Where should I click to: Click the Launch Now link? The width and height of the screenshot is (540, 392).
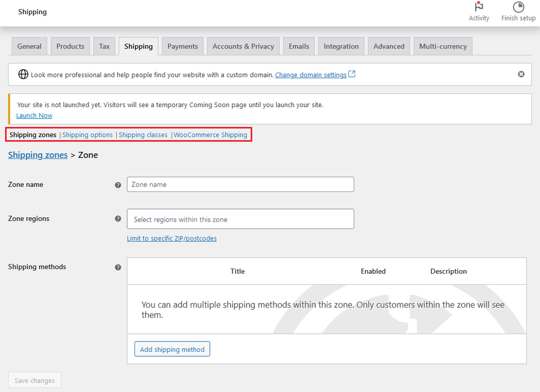[x=34, y=116]
